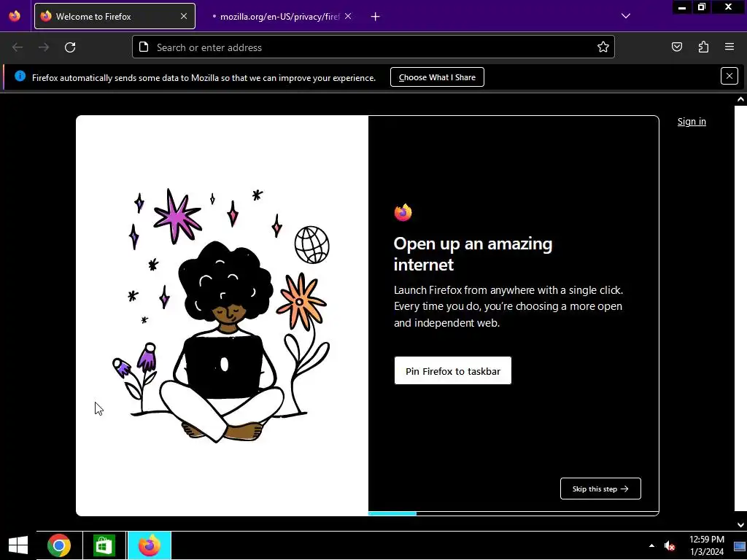Switch to the Welcome to Firefox tab

pos(115,16)
